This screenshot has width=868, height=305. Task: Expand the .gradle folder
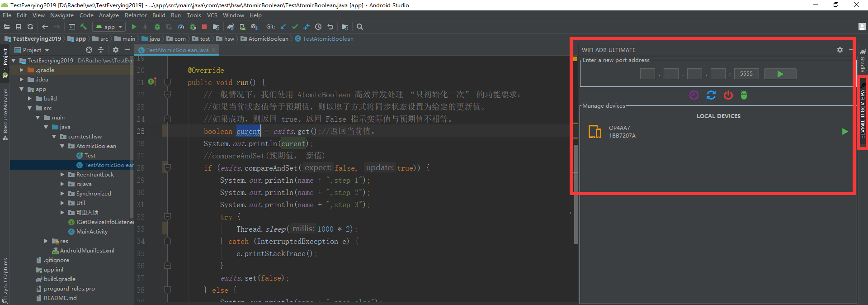(21, 70)
